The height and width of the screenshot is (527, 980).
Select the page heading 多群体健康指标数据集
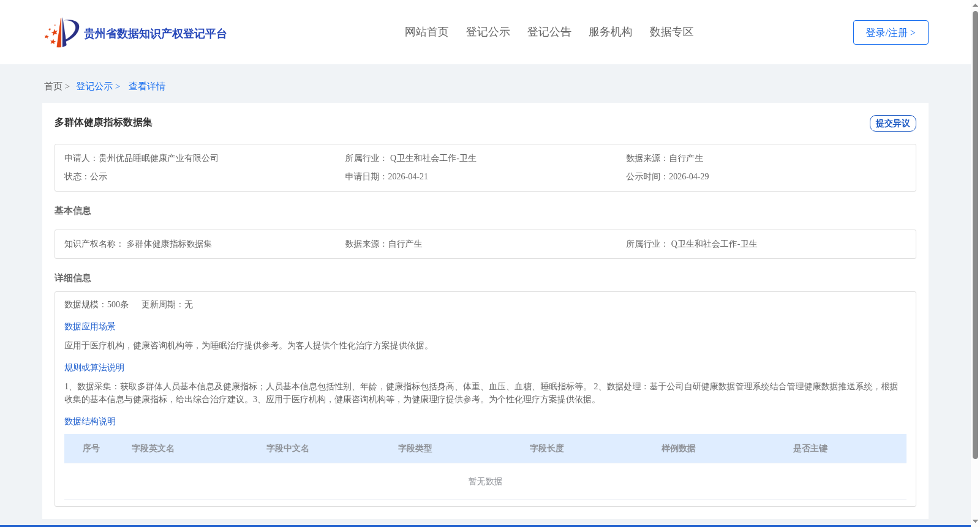104,122
